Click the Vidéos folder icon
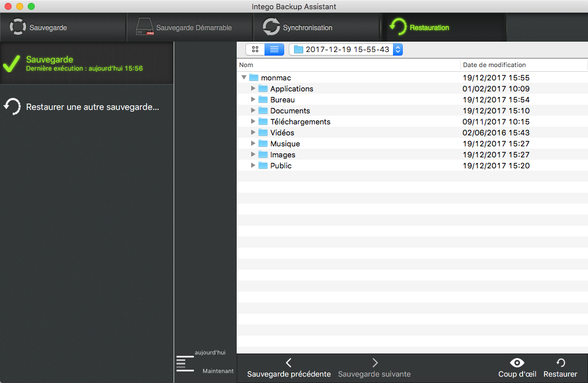The height and width of the screenshot is (383, 588). click(263, 132)
